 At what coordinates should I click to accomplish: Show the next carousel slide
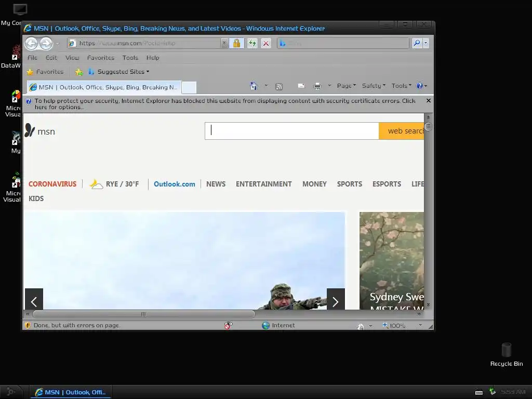(x=336, y=299)
